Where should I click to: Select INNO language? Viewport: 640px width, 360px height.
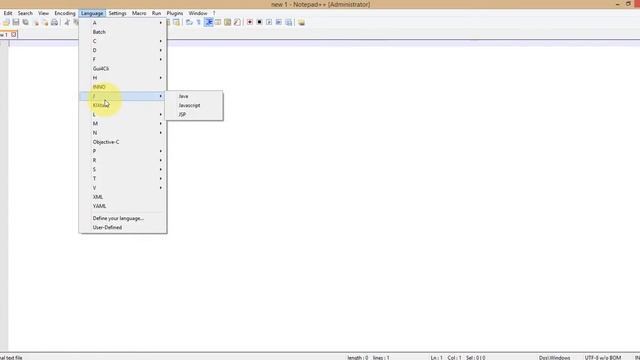coord(123,87)
